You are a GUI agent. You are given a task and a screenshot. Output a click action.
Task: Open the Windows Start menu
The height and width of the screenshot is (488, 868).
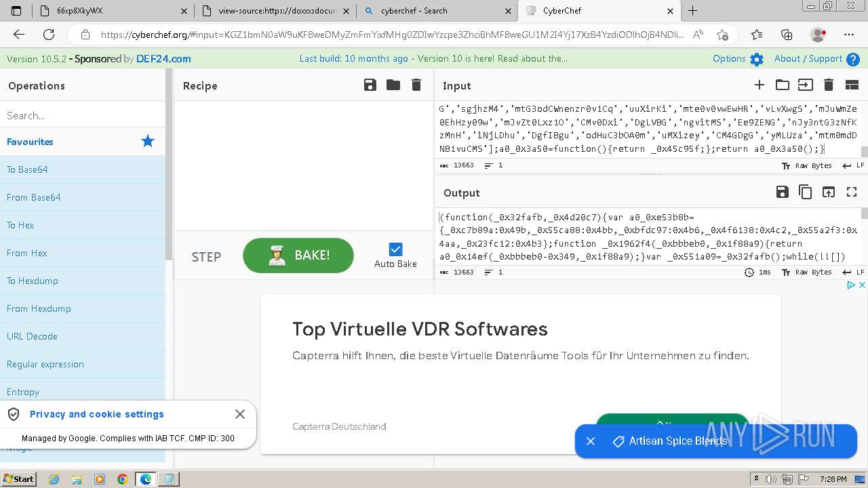[18, 479]
